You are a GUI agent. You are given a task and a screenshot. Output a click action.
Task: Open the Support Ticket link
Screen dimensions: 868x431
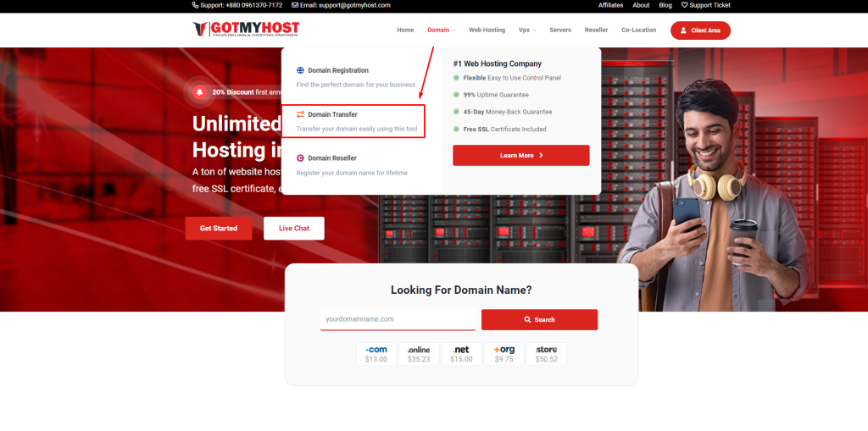coord(706,5)
